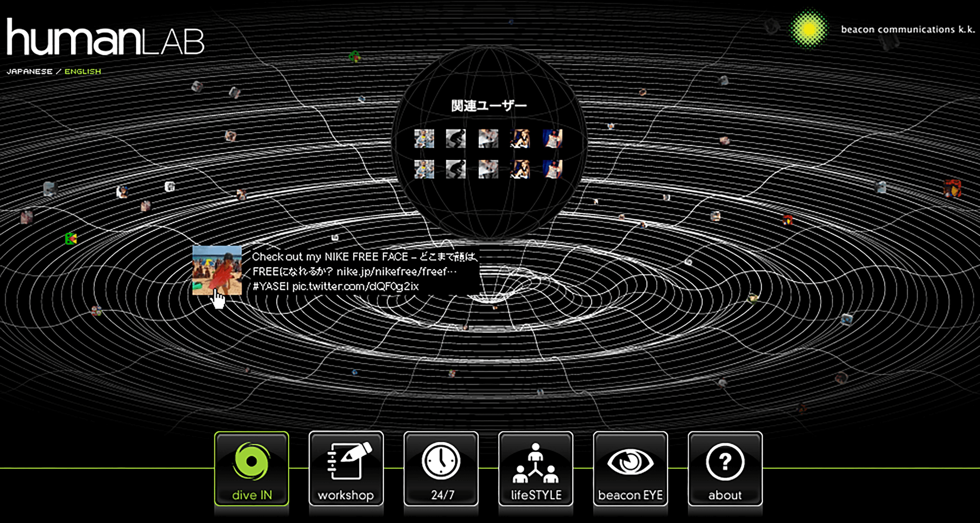Select second avatar in bottom row of sphere
Screen dimensions: 980x523
pyautogui.click(x=455, y=169)
